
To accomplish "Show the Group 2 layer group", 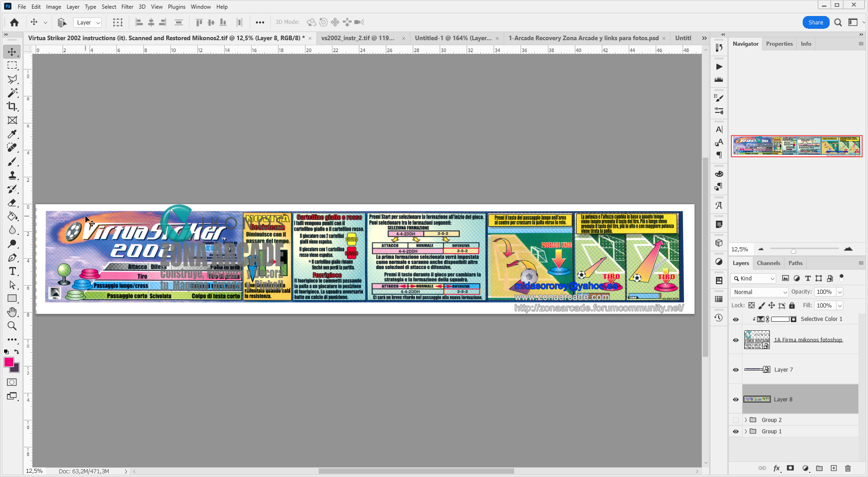I will tap(736, 420).
